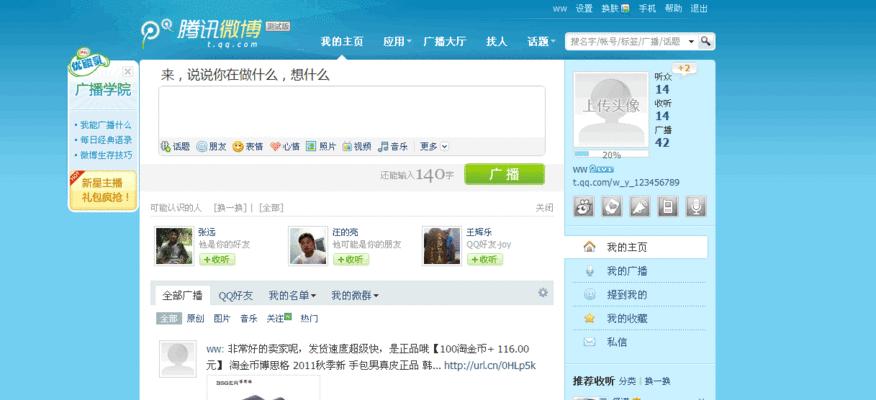This screenshot has width=876, height=400.
Task: Click 退出 to log out
Action: [698, 8]
